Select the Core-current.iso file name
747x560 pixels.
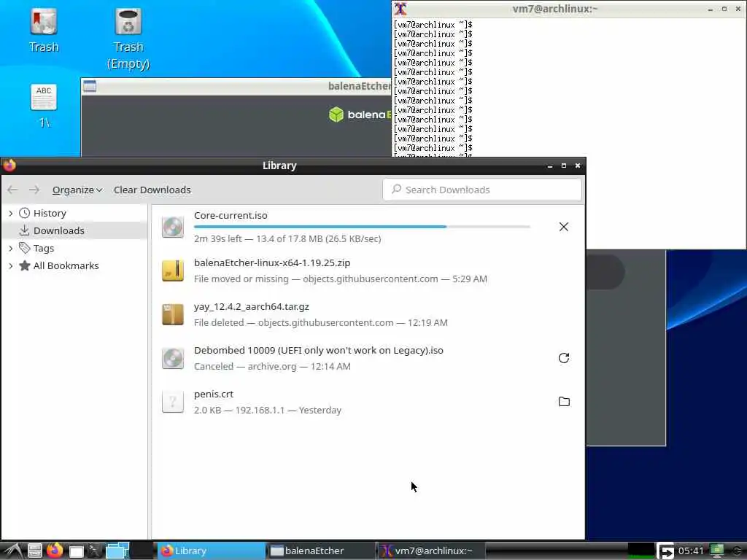click(231, 215)
